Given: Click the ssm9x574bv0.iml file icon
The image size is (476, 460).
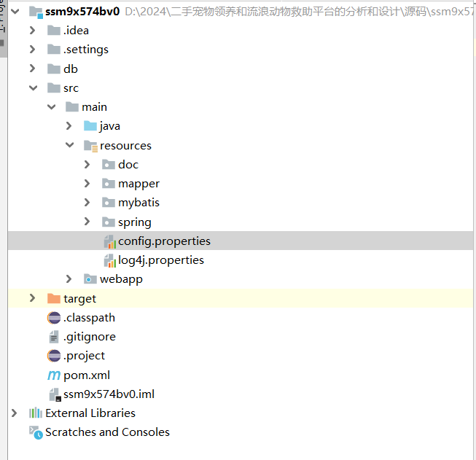Looking at the screenshot, I should tap(54, 394).
